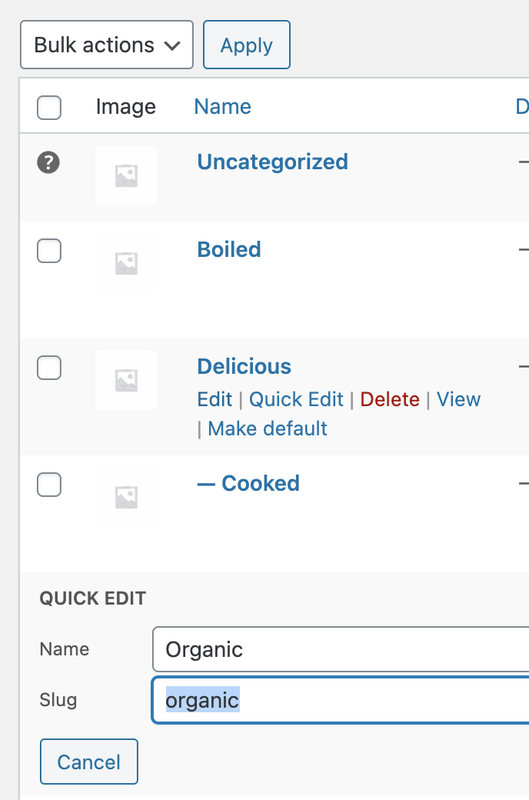This screenshot has width=529, height=800.
Task: Cancel the Quick Edit form
Action: tap(89, 762)
